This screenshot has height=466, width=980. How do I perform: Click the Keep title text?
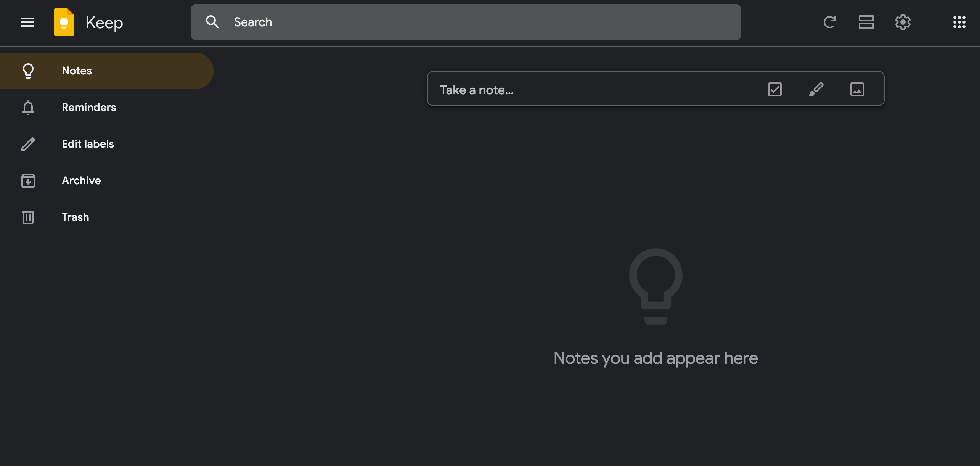point(104,23)
